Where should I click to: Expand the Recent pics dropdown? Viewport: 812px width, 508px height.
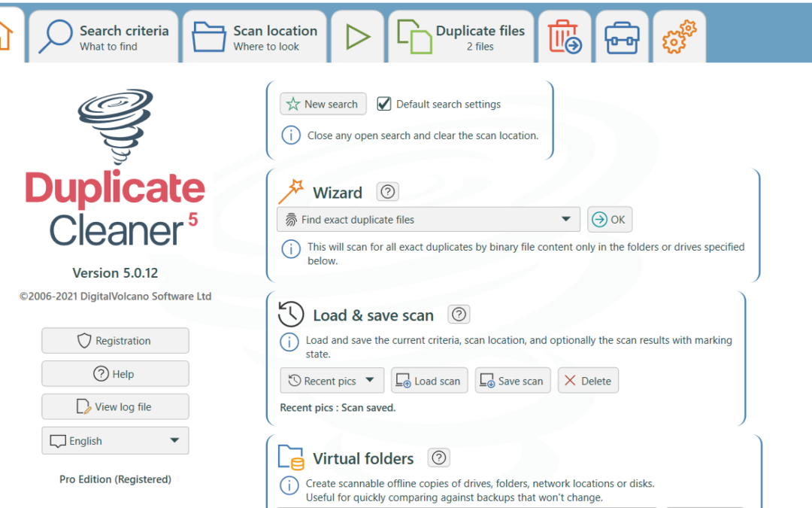[x=332, y=381]
